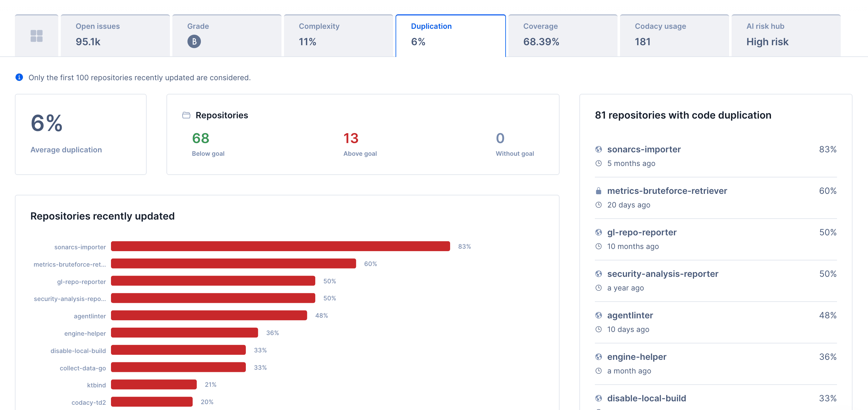Click globe icon beside sonarcs-importer
The image size is (868, 410).
tap(598, 149)
